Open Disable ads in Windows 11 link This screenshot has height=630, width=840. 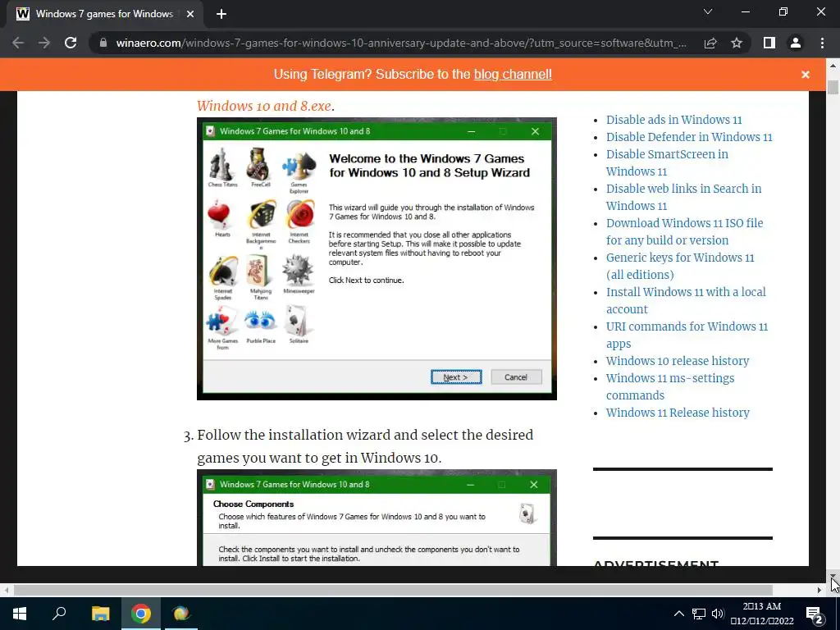click(673, 120)
